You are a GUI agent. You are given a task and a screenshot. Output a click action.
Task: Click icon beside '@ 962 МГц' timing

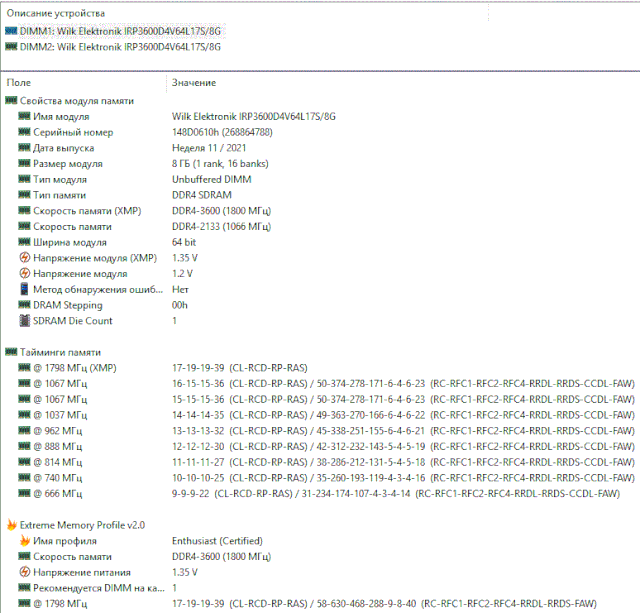(x=24, y=430)
